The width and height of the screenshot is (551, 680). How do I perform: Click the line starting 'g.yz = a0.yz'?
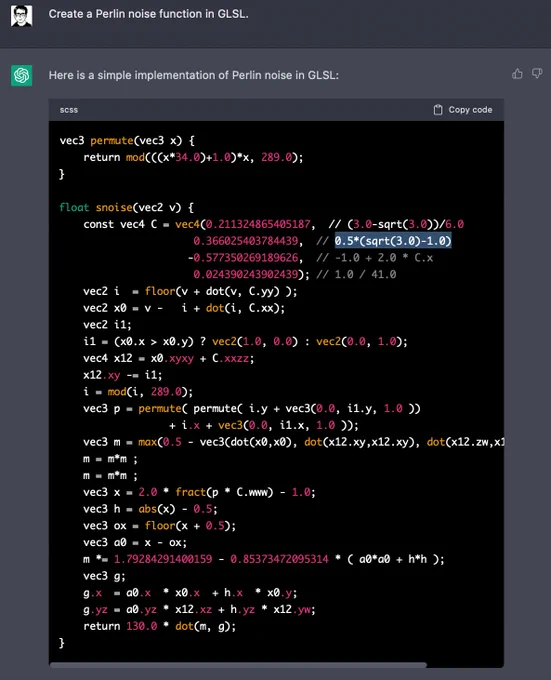pyautogui.click(x=199, y=610)
